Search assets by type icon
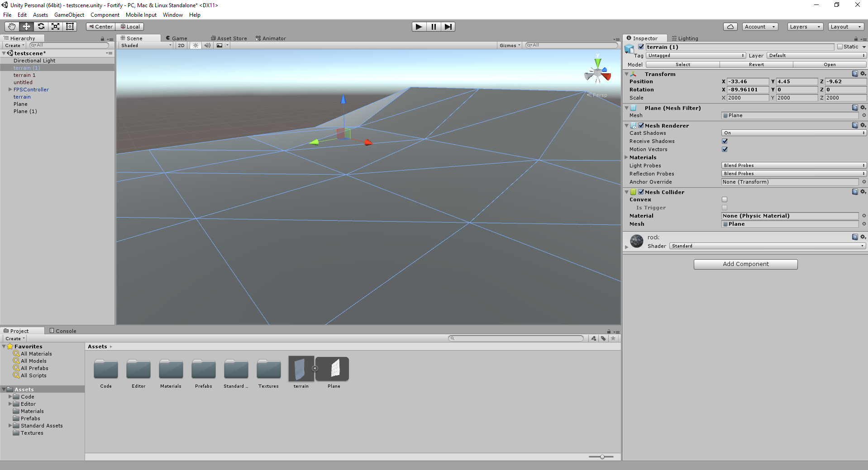This screenshot has height=470, width=868. click(x=594, y=338)
